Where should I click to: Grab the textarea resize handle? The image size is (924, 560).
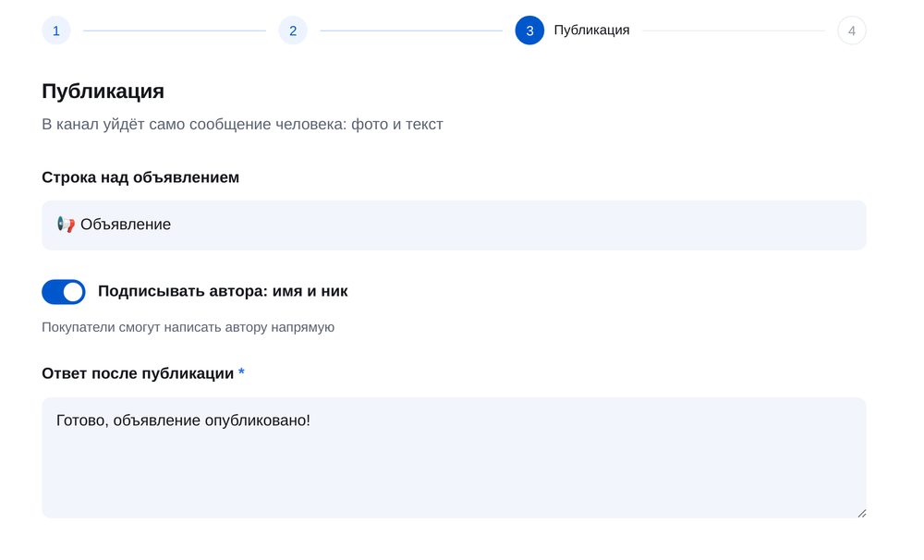pyautogui.click(x=861, y=514)
